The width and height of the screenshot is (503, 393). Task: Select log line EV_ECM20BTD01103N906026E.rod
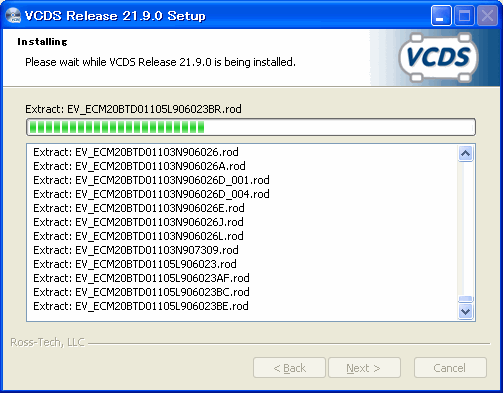(x=139, y=208)
